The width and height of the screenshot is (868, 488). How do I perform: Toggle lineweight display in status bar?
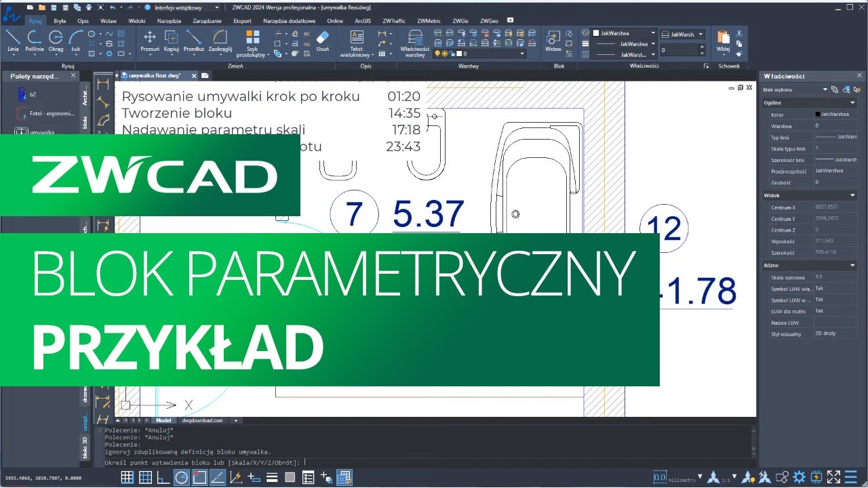272,477
